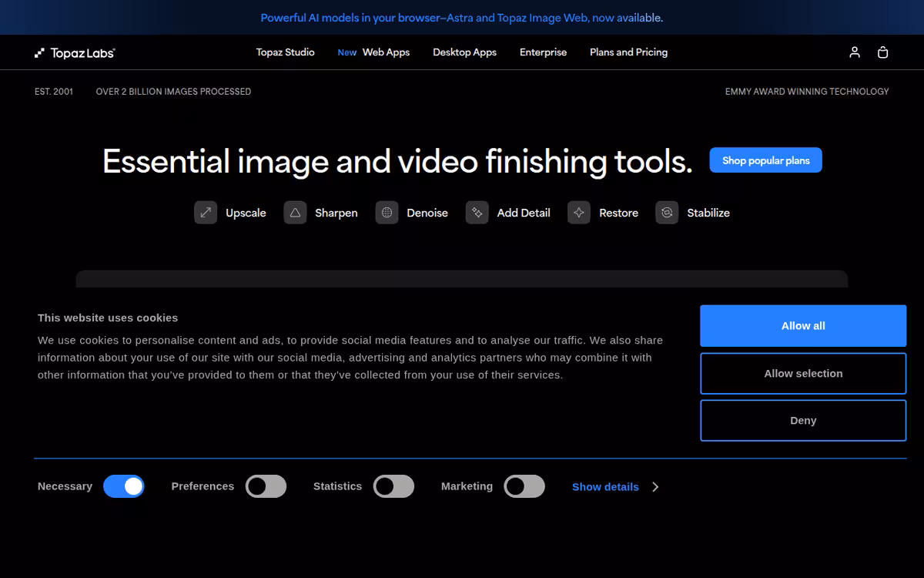924x578 pixels.
Task: Select the Restore label
Action: coord(618,213)
